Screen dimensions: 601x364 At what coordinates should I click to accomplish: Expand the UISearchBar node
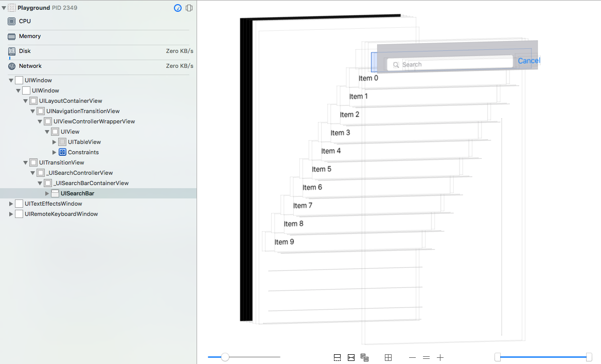point(47,193)
